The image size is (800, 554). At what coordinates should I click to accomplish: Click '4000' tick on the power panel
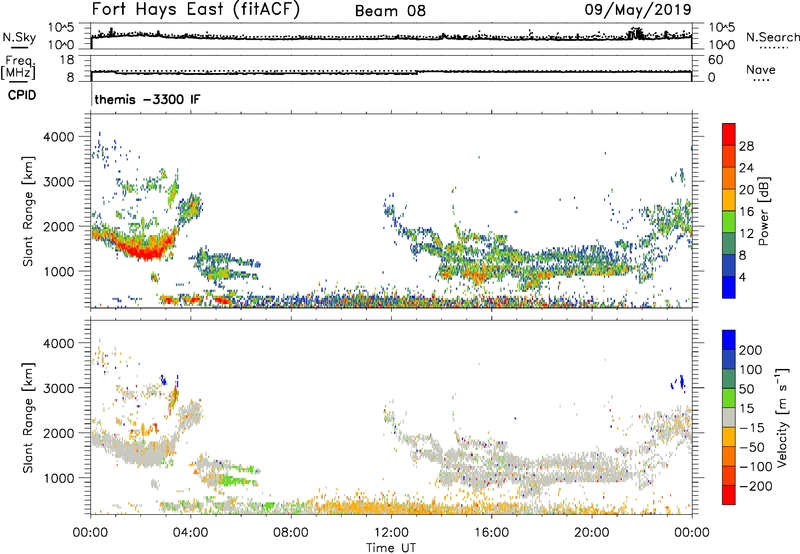coord(58,137)
